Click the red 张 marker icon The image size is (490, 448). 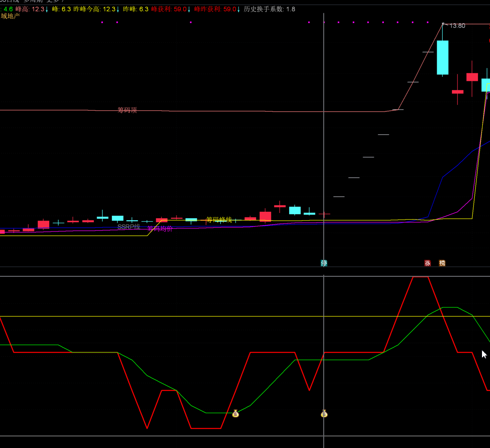coord(427,263)
